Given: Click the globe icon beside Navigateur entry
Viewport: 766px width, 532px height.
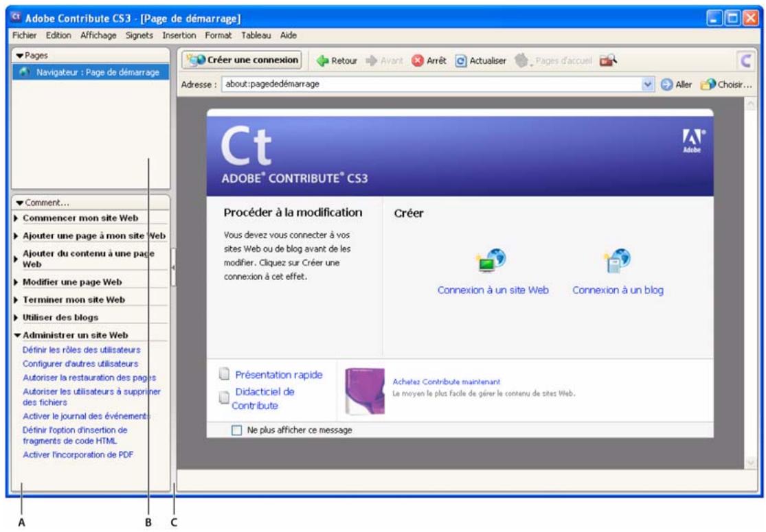Looking at the screenshot, I should (x=24, y=72).
